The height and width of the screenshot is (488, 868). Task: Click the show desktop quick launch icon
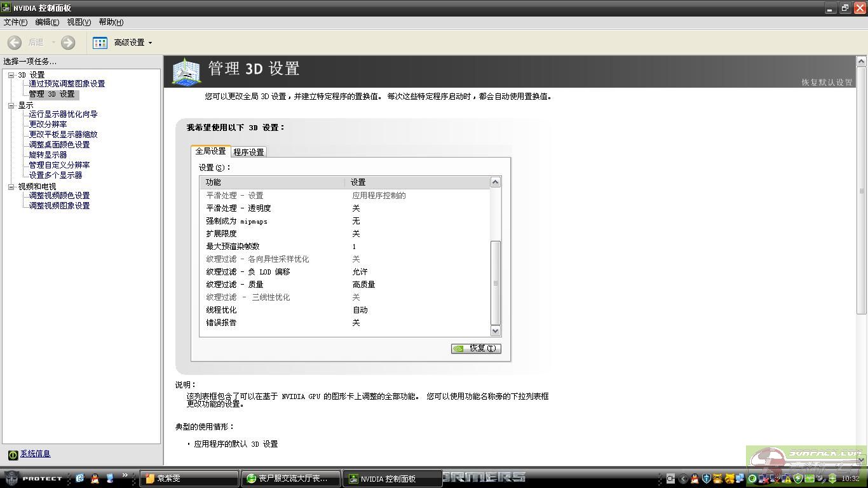click(x=110, y=478)
